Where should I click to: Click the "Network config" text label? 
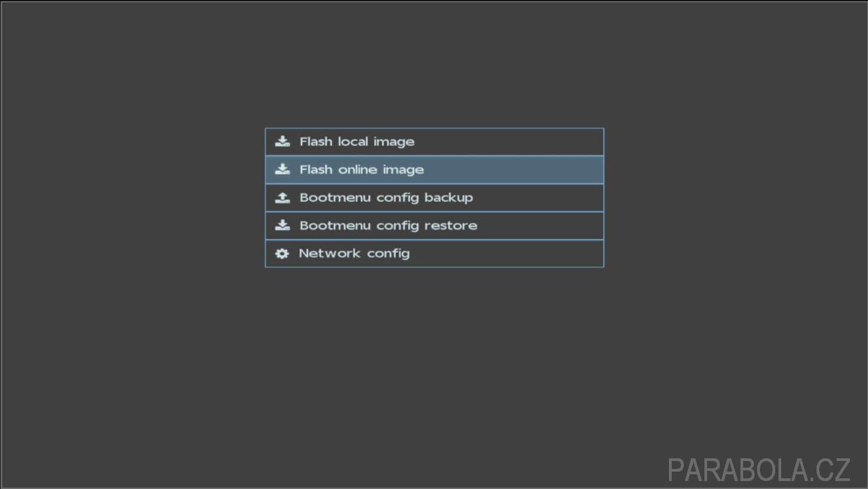pyautogui.click(x=355, y=254)
